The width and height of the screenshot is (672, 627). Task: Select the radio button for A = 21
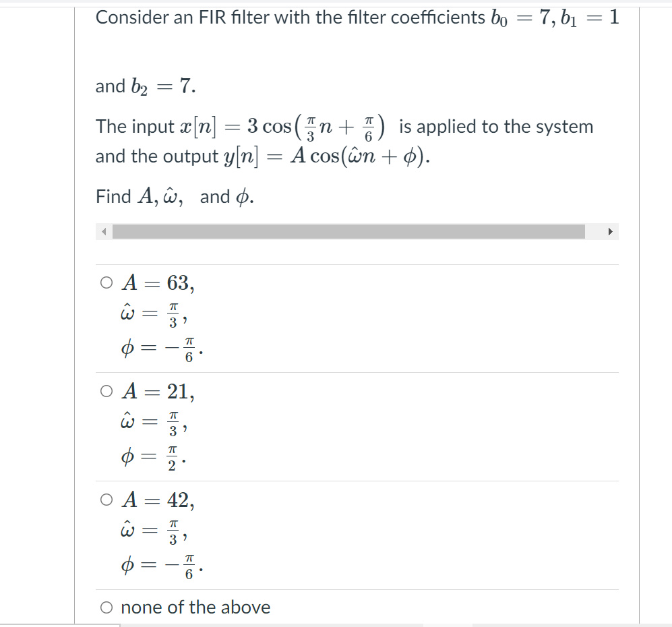pos(106,393)
